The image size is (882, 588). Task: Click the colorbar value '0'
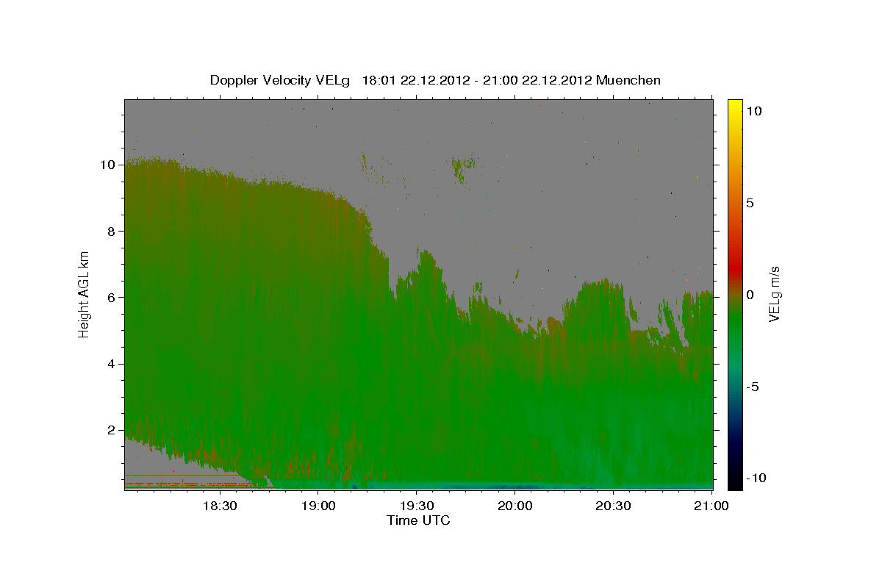click(750, 295)
